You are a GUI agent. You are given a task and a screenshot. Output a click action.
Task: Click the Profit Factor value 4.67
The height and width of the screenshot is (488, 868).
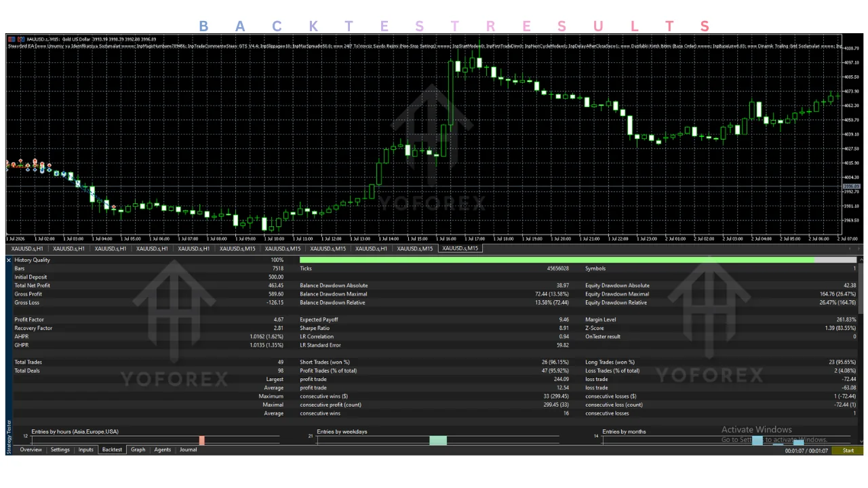278,319
